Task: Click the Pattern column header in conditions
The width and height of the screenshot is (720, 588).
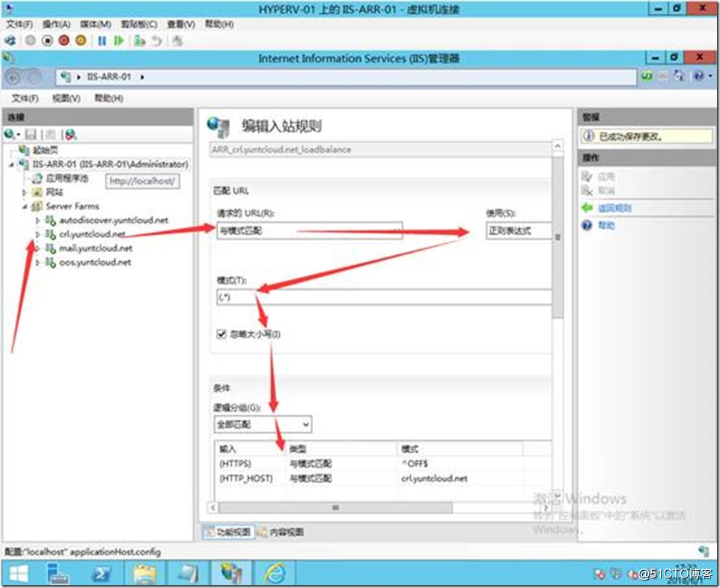Action: (460, 449)
